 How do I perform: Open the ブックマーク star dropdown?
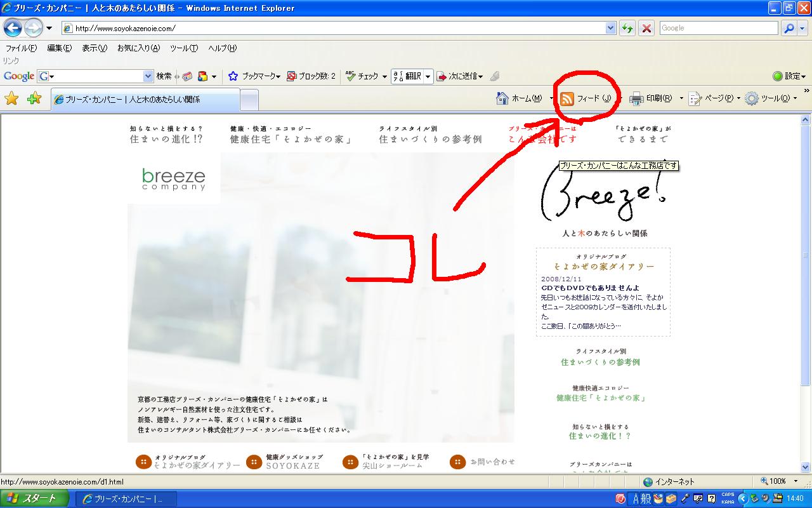click(254, 76)
